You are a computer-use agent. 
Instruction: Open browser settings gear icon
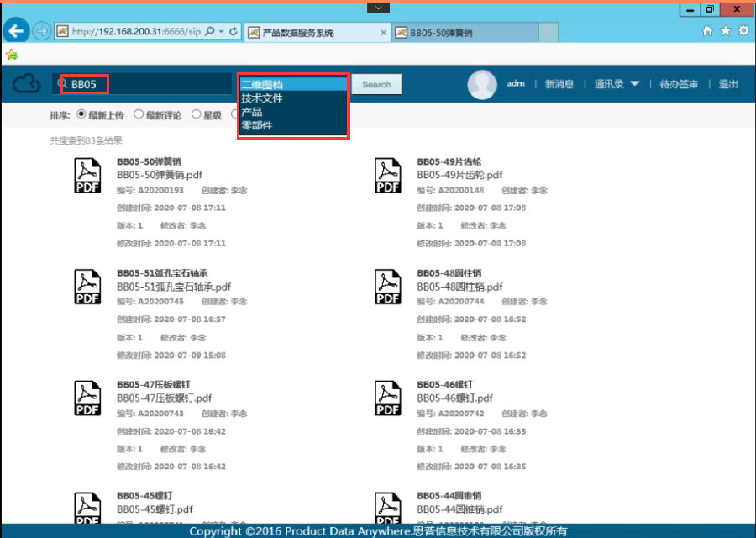pyautogui.click(x=743, y=31)
